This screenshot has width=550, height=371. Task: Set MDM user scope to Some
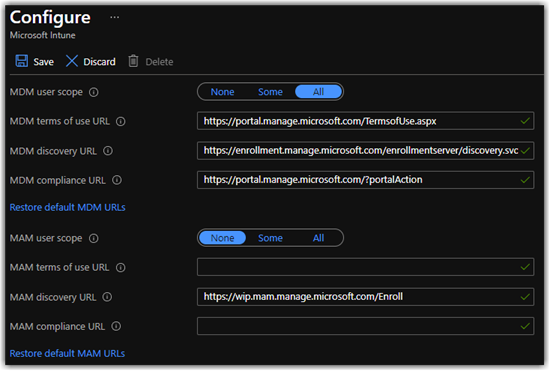270,92
